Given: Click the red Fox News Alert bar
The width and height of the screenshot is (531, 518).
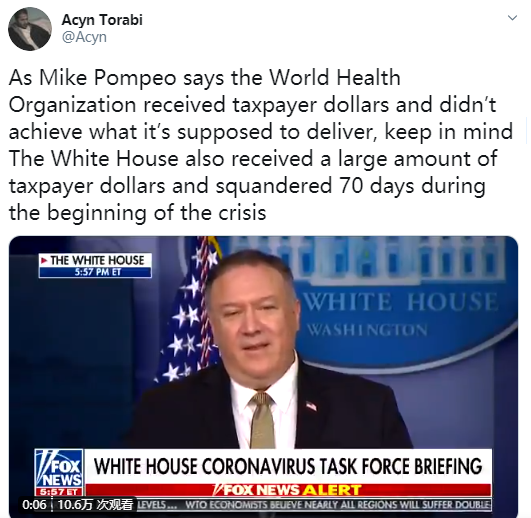Looking at the screenshot, I should (288, 490).
